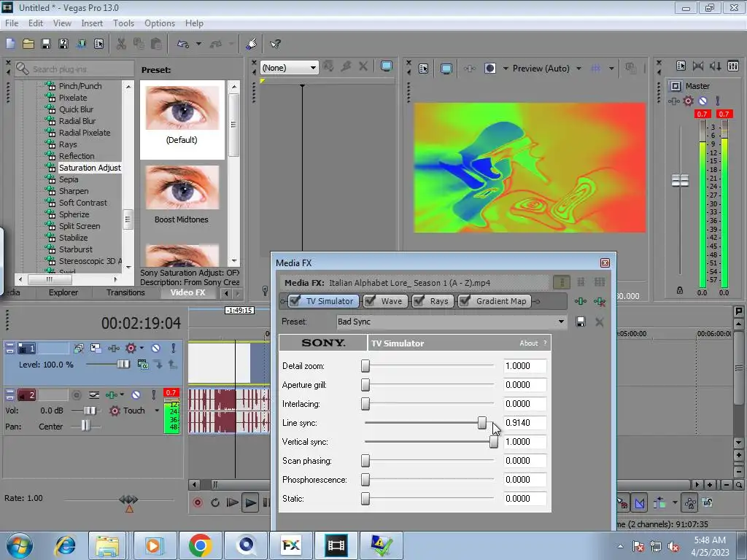
Task: Click the Static slider handle
Action: tap(365, 499)
